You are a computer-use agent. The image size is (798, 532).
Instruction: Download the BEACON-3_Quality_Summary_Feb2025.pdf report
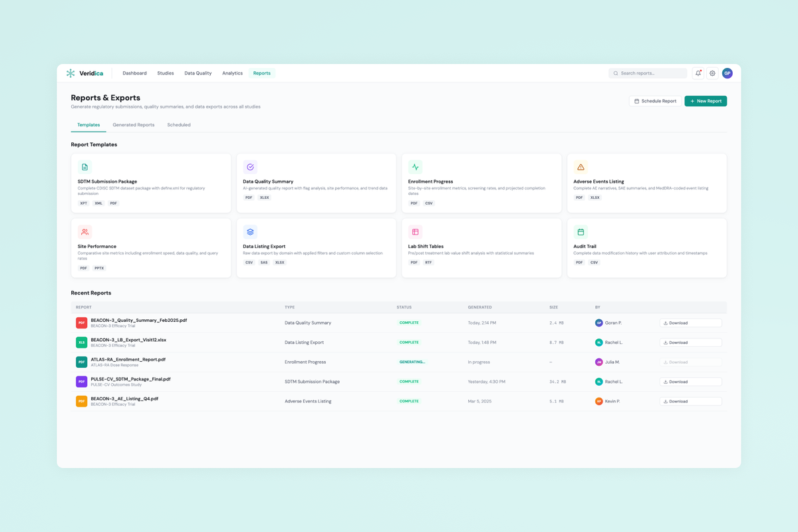point(690,323)
